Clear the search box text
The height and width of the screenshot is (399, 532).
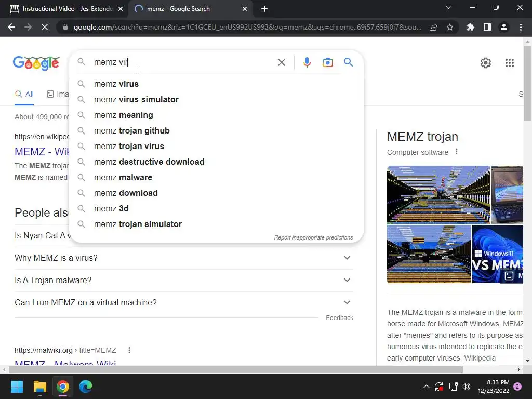point(281,62)
